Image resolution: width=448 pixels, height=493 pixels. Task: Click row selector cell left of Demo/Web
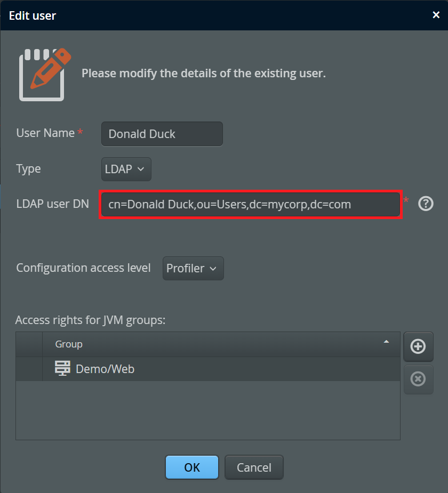click(x=29, y=369)
